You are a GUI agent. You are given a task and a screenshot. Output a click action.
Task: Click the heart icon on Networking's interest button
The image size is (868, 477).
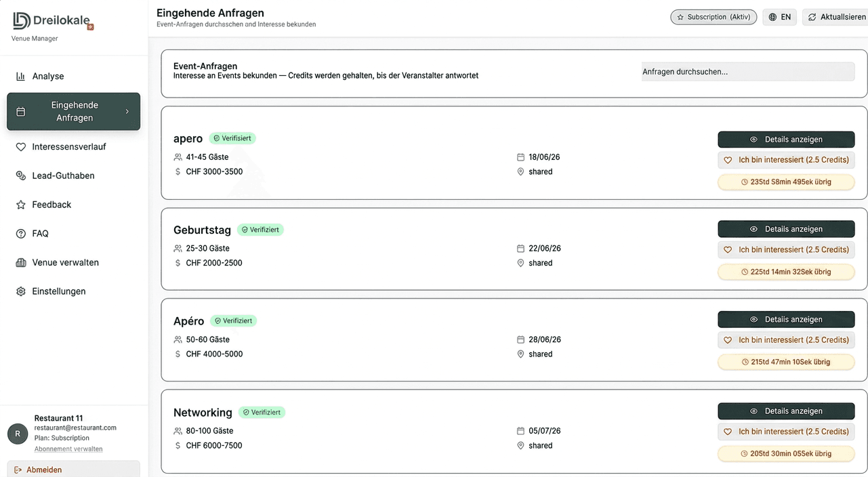728,432
